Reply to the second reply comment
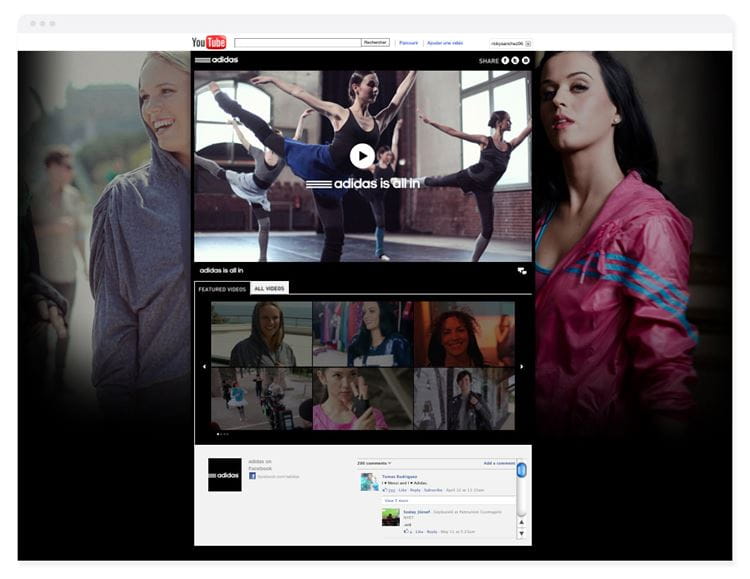750x579 pixels. pyautogui.click(x=432, y=532)
